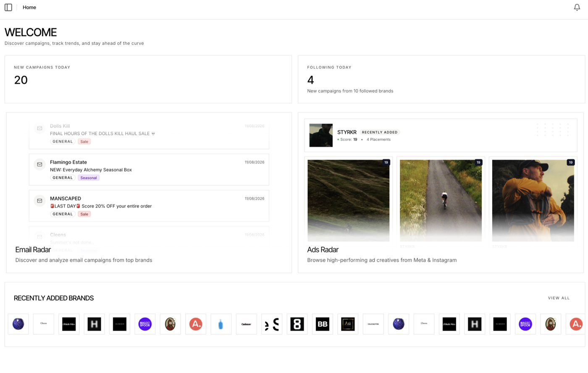Open MANSCAPED email campaign

[149, 206]
